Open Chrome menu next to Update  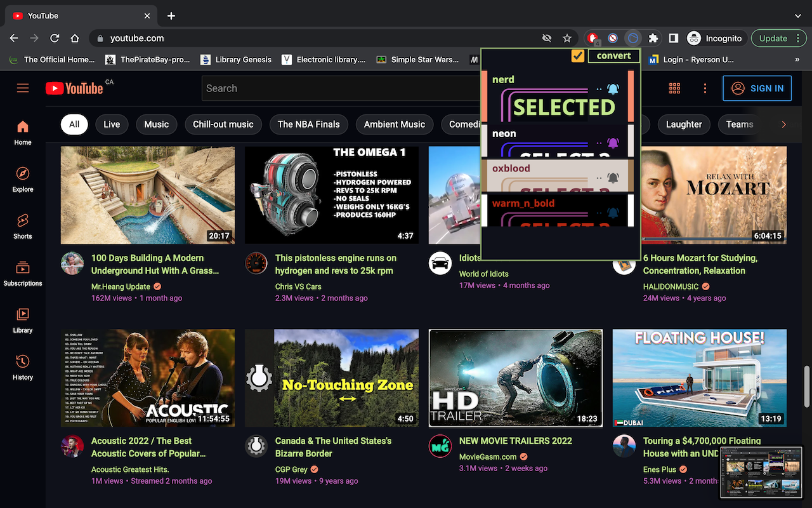(797, 38)
